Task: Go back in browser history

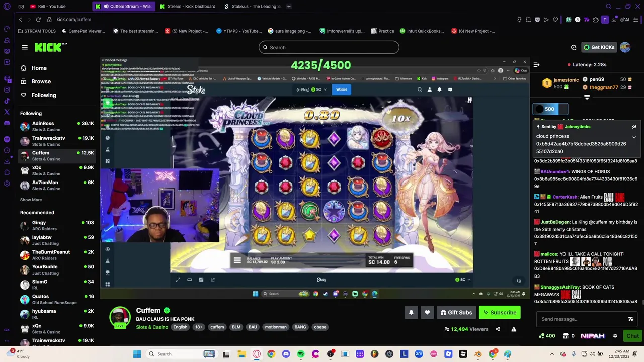Action: 20,19
